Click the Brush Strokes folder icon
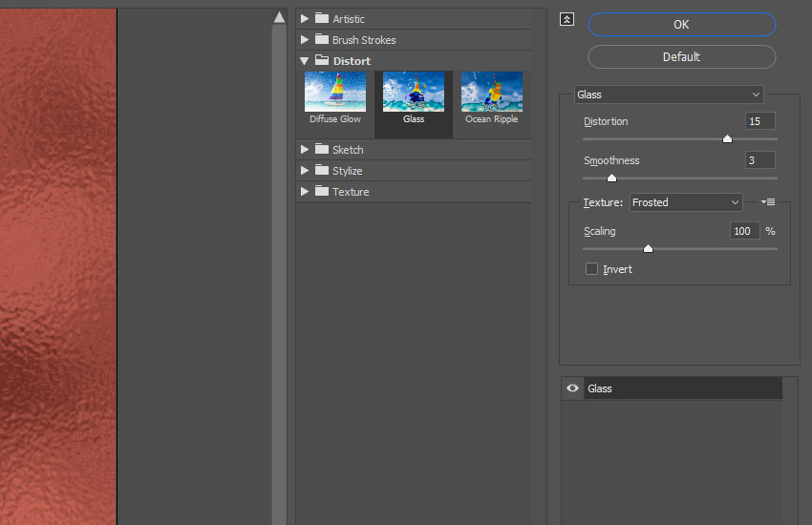 tap(322, 39)
